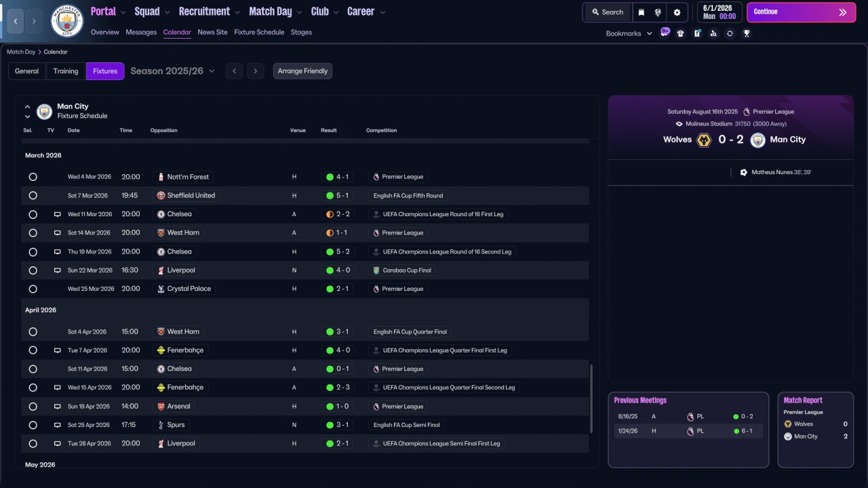Click the Premier League logo in match header
The image size is (868, 488).
pos(747,112)
